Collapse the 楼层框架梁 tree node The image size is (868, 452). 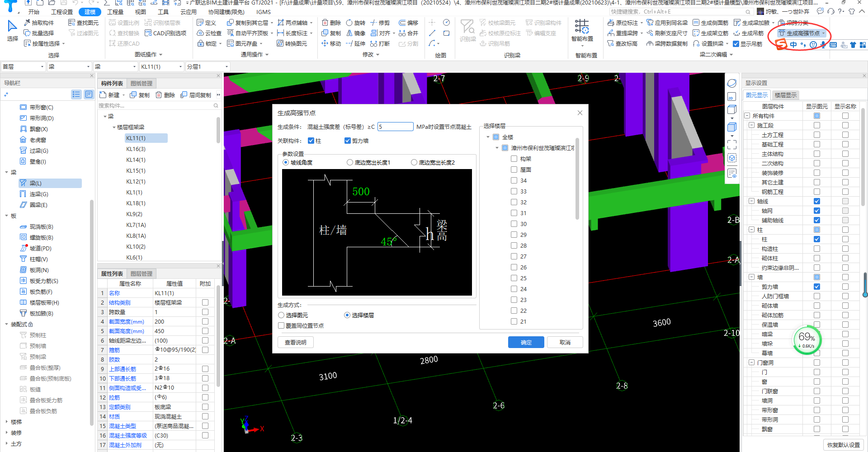pyautogui.click(x=114, y=127)
